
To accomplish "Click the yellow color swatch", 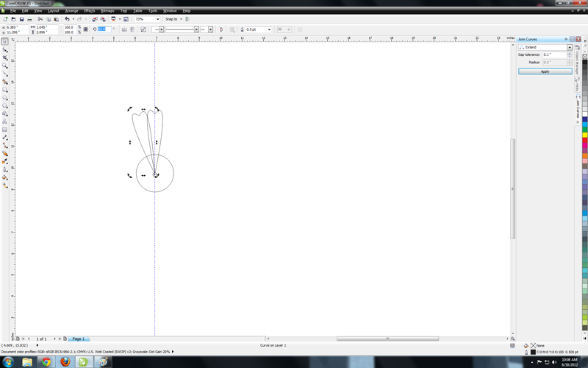I will pos(584,135).
